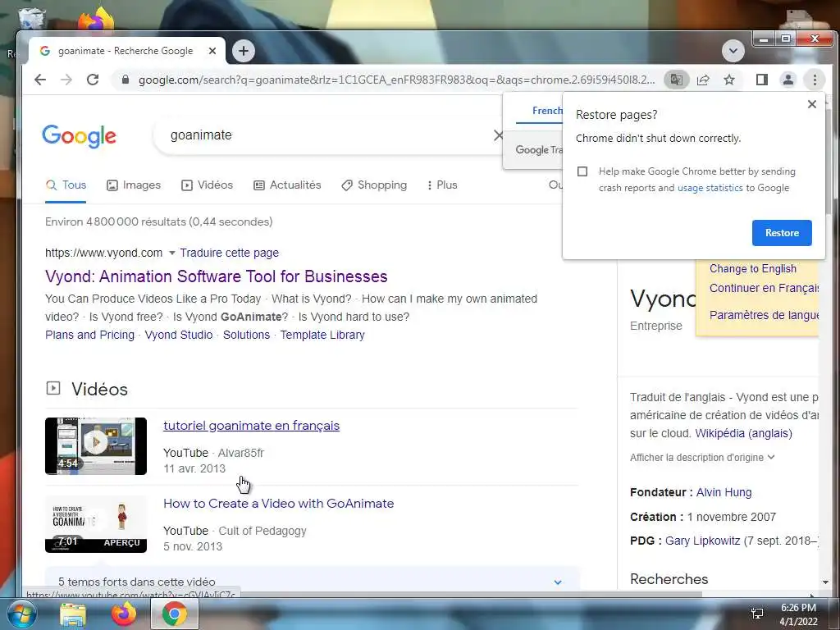This screenshot has width=840, height=630.
Task: Open the Windows Start button
Action: tap(21, 614)
